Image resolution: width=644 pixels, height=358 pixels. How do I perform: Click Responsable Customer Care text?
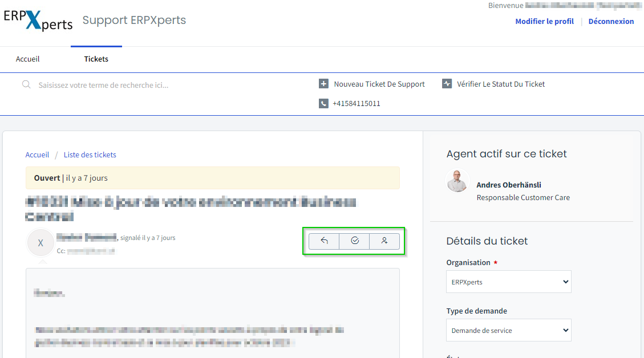tap(523, 197)
